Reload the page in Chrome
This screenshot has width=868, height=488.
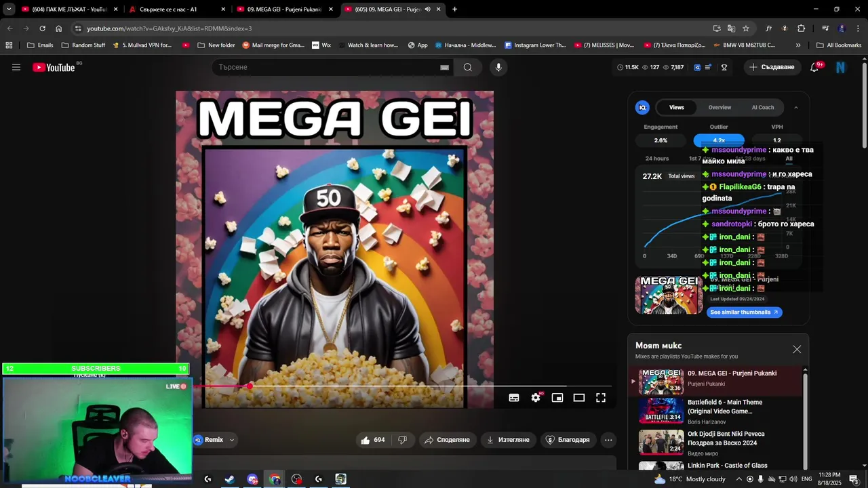pos(42,28)
